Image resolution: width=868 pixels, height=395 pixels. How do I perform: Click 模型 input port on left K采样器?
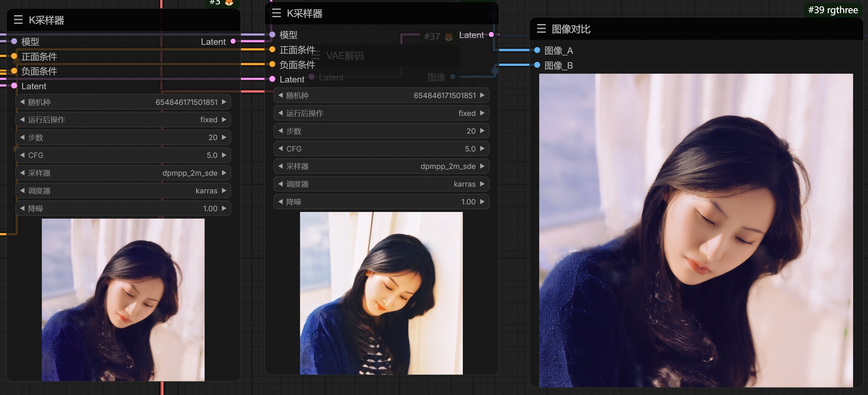coord(14,41)
